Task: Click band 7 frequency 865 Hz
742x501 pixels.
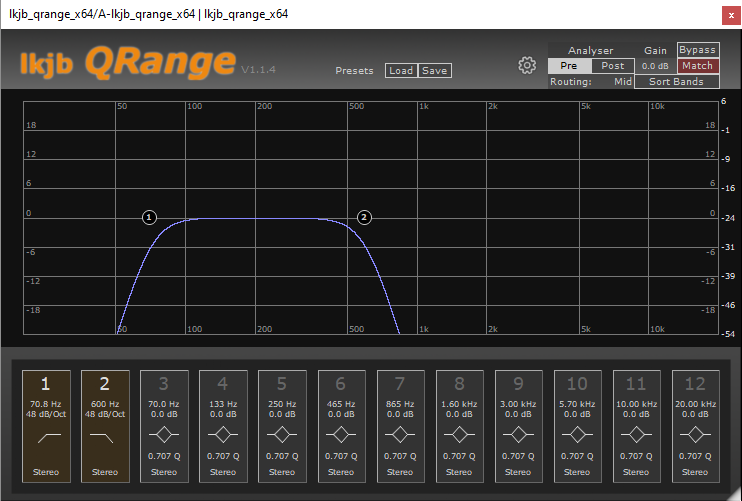Action: 400,404
